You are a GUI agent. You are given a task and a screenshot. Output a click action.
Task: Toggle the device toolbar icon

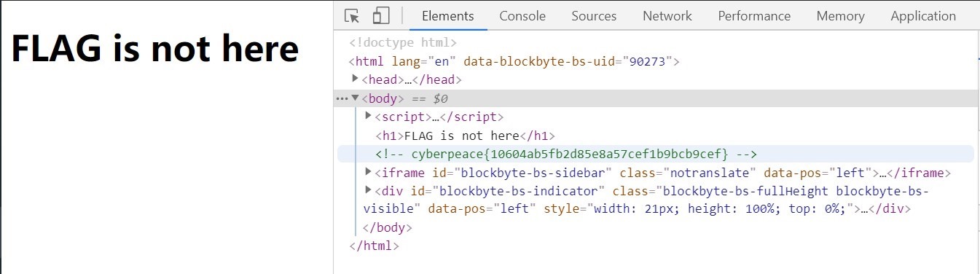coord(381,16)
